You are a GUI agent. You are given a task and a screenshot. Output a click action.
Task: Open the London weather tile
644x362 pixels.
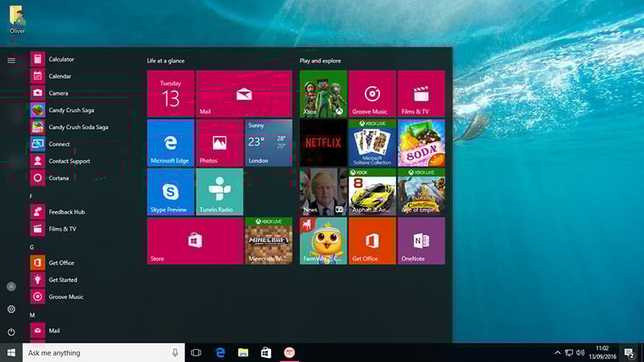[x=269, y=143]
